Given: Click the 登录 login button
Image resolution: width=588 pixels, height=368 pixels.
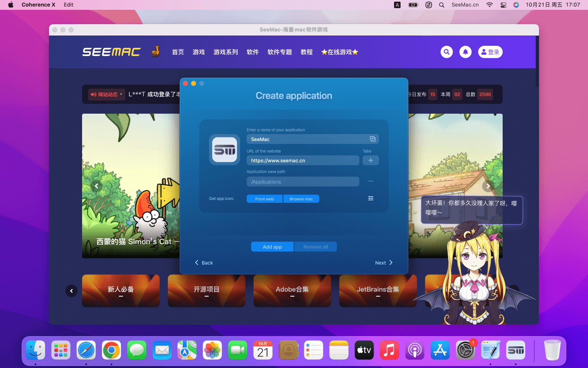Looking at the screenshot, I should click(x=490, y=52).
